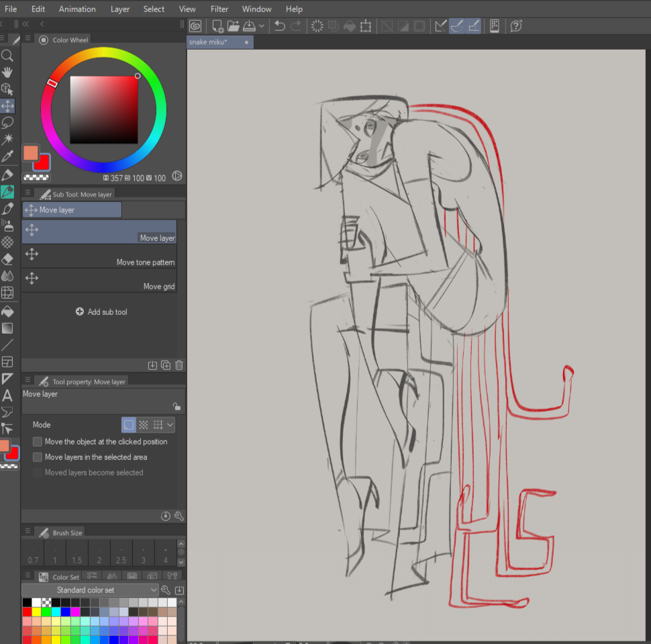Click the Undo arrow in the command bar
Screen dimensions: 651x644
click(x=280, y=26)
